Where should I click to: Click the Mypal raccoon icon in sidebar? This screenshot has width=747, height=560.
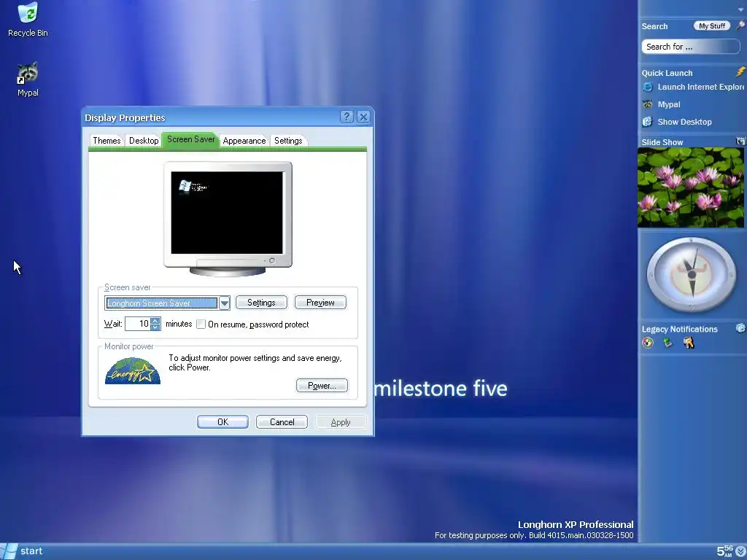[648, 104]
